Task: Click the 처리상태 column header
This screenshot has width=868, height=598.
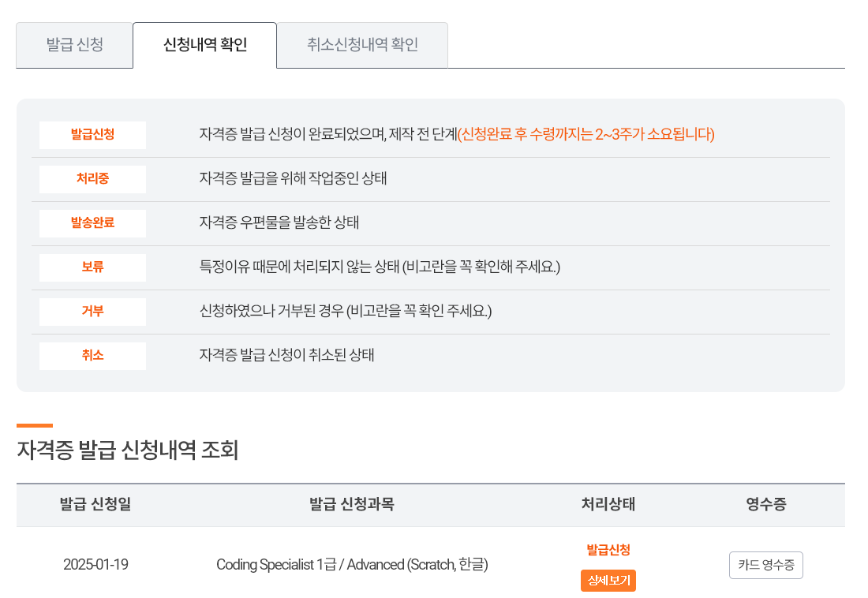Action: 608,505
